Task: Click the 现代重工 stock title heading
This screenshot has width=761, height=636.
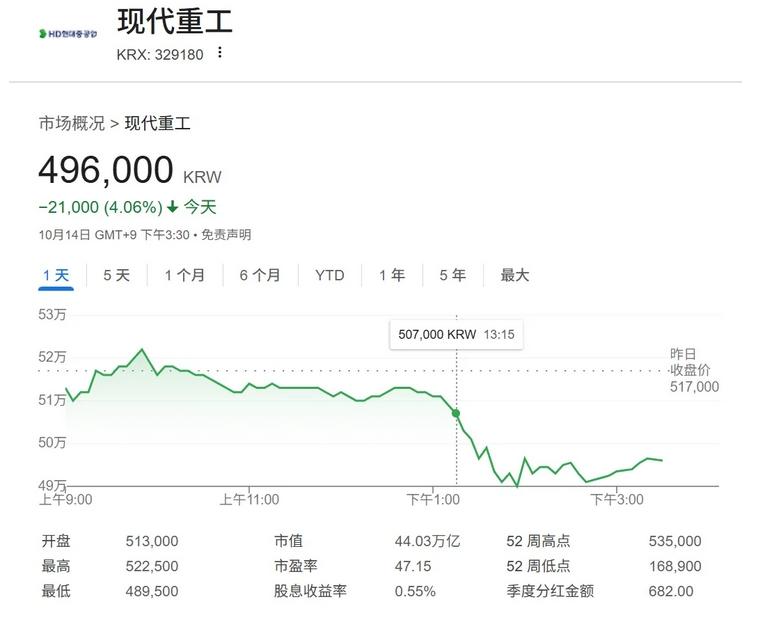Action: tap(174, 21)
